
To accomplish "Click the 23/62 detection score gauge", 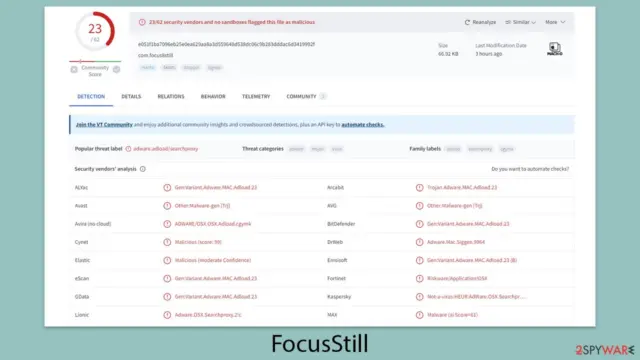I will tap(95, 31).
